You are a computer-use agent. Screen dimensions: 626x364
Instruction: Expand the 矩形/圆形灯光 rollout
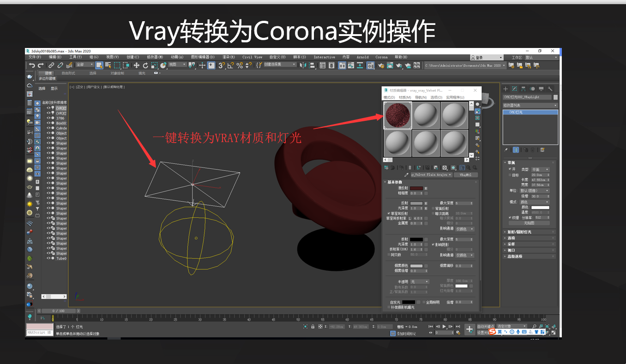pyautogui.click(x=529, y=232)
